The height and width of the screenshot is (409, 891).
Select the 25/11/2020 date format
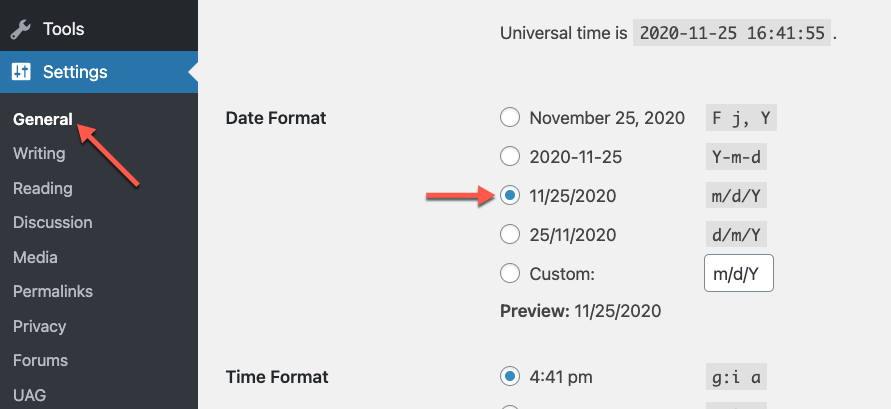coord(510,234)
